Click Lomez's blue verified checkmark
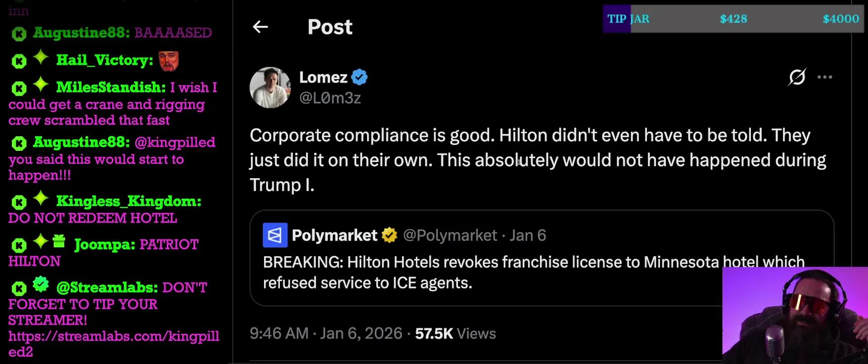This screenshot has height=364, width=868. 360,77
